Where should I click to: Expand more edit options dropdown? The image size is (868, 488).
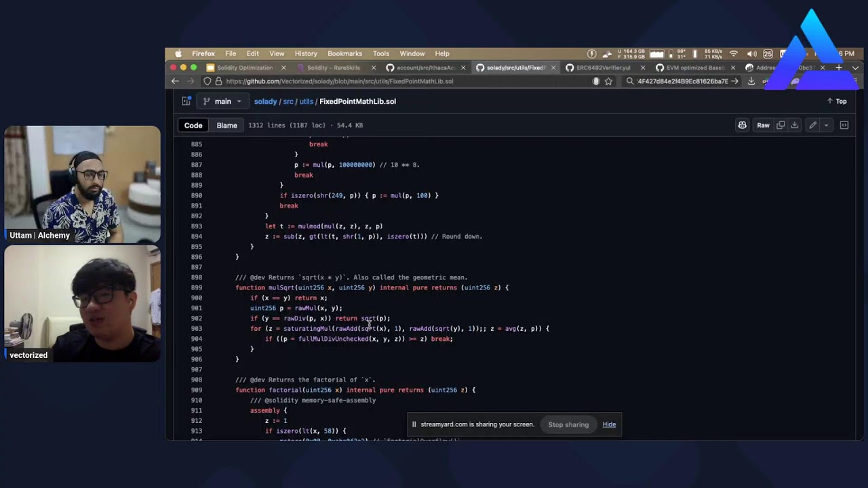point(826,125)
